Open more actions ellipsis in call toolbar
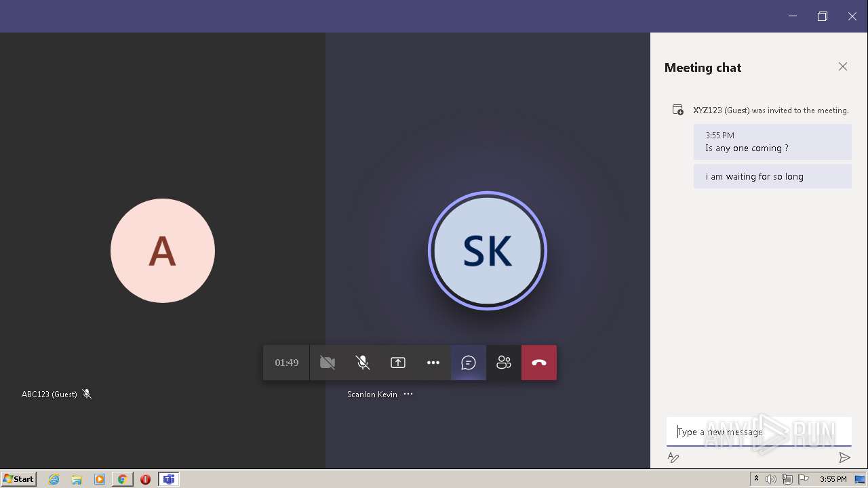This screenshot has height=488, width=868. coord(433,363)
